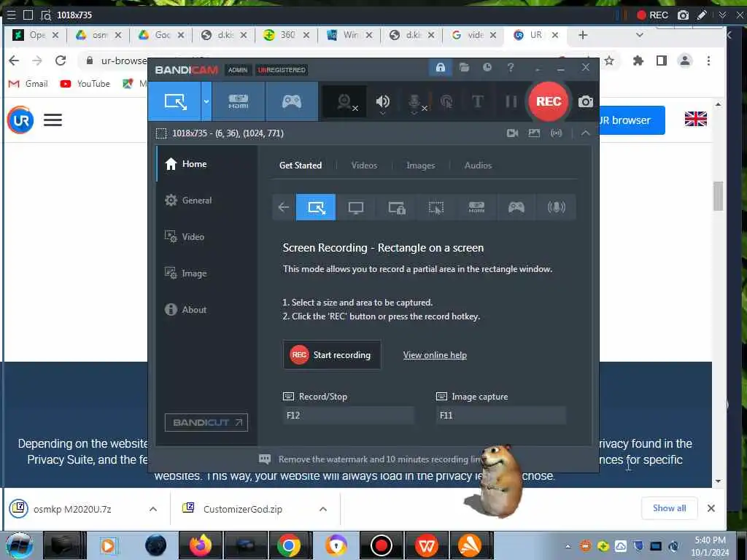The width and height of the screenshot is (747, 560).
Task: Bookmark page with the star icon
Action: coord(609,61)
